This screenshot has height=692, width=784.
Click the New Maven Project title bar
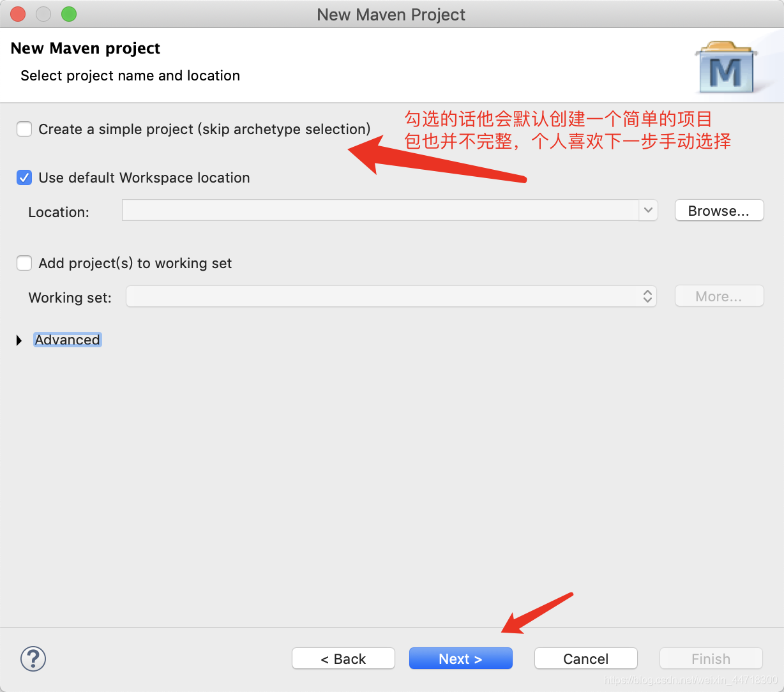[391, 14]
